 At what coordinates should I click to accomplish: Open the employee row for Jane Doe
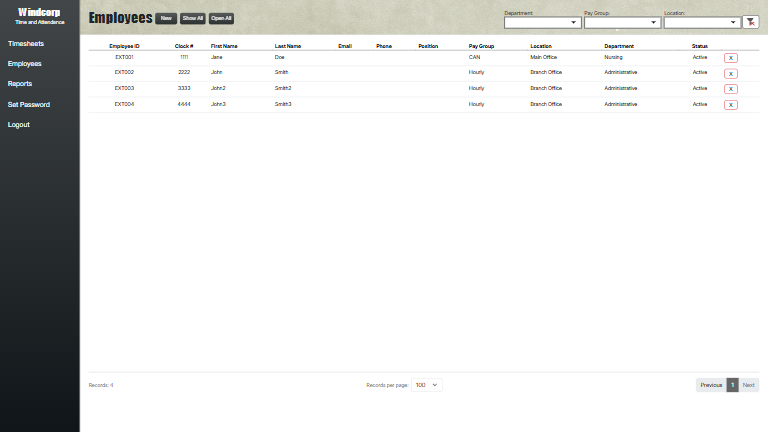(280, 58)
